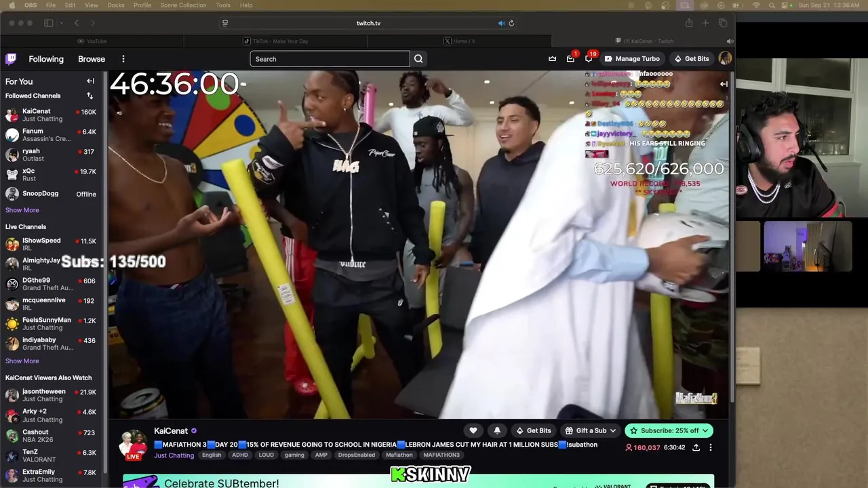Open the Twitch inbox with 1 badge
Image resolution: width=868 pixels, height=488 pixels.
coord(570,59)
